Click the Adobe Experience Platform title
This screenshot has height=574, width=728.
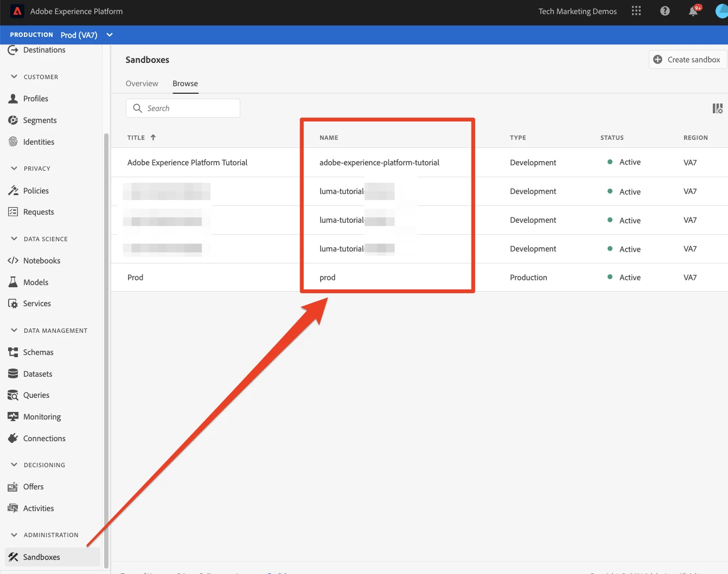[76, 11]
